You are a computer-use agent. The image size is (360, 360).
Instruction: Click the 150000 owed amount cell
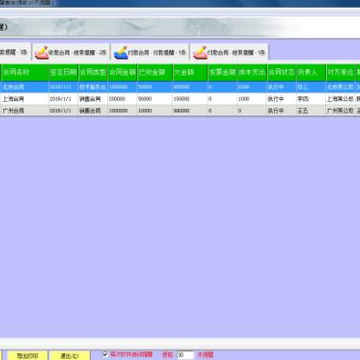click(x=190, y=99)
